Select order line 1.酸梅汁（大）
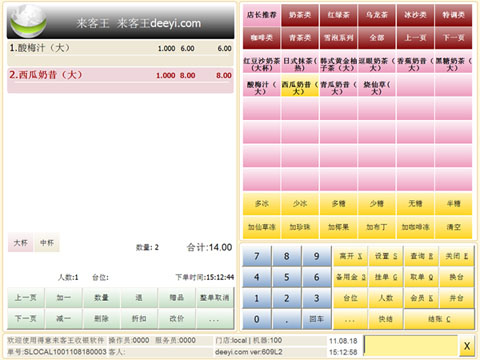 coord(120,53)
